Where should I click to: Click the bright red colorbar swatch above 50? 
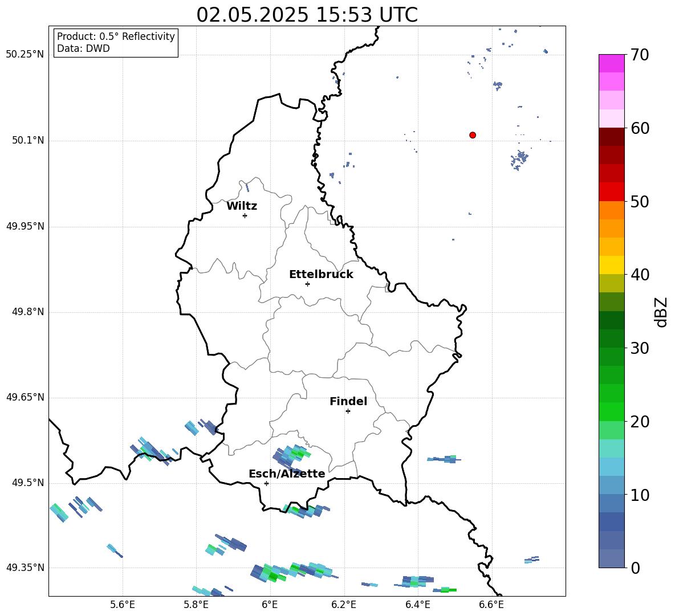tap(612, 192)
